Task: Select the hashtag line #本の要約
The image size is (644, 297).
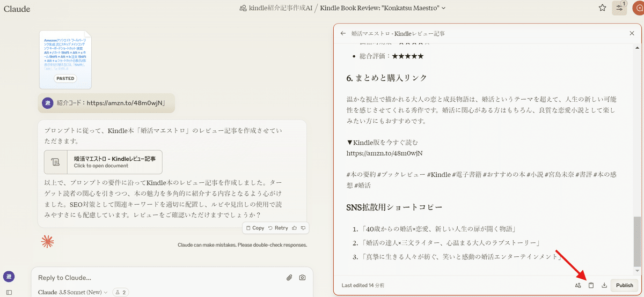Action: (x=481, y=180)
